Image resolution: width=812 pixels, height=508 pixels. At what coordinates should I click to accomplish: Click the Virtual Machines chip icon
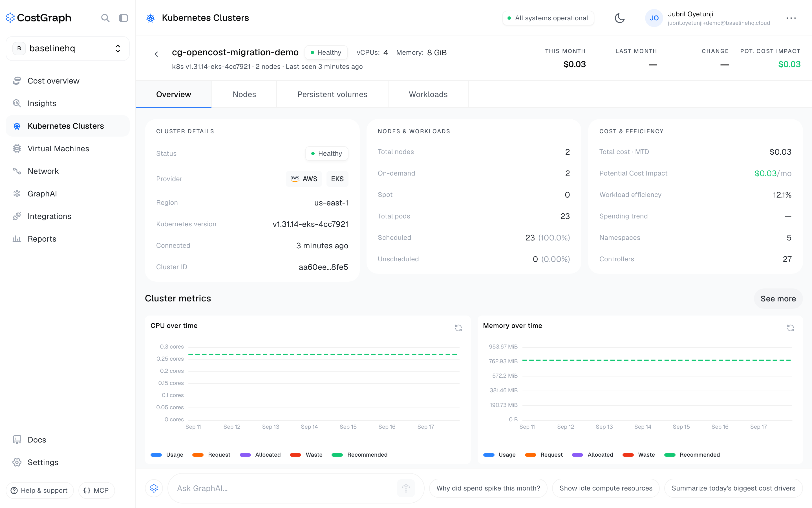click(x=17, y=148)
